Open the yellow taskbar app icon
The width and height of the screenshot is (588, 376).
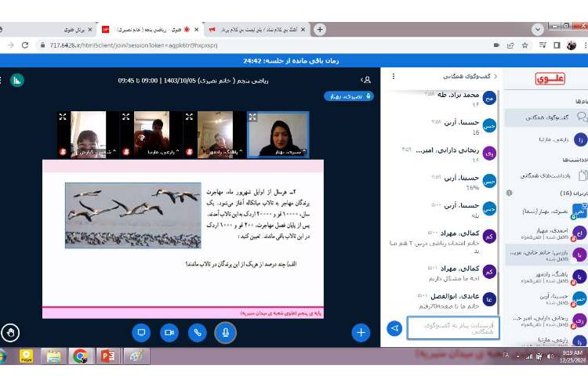pyautogui.click(x=26, y=356)
